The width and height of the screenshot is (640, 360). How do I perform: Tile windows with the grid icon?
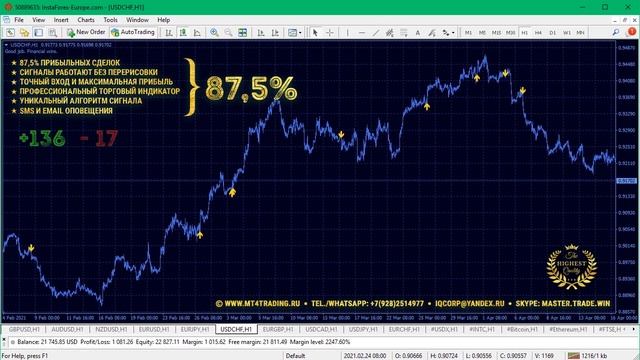pos(242,32)
